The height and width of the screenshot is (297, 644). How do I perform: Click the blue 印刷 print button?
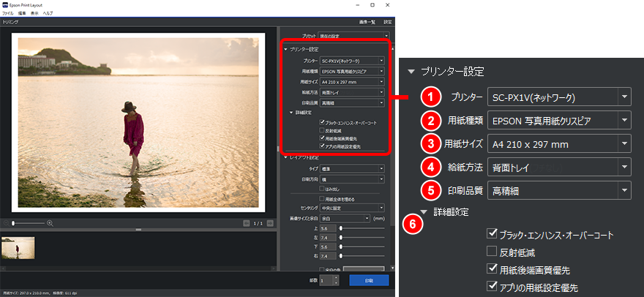[367, 280]
